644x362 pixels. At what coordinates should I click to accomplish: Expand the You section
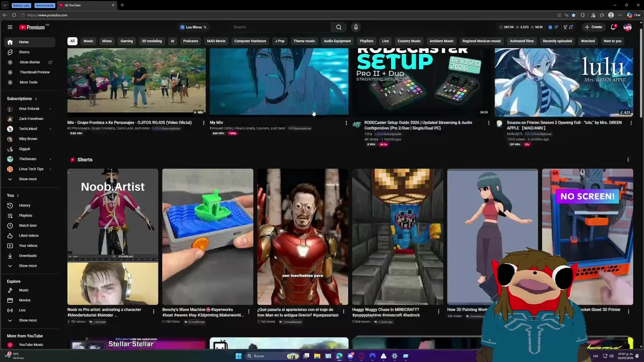[13, 196]
